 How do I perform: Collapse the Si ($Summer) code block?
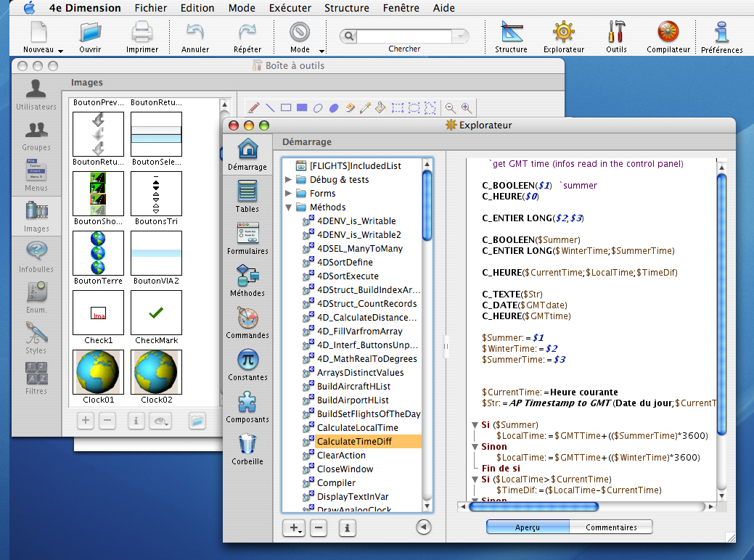[475, 425]
